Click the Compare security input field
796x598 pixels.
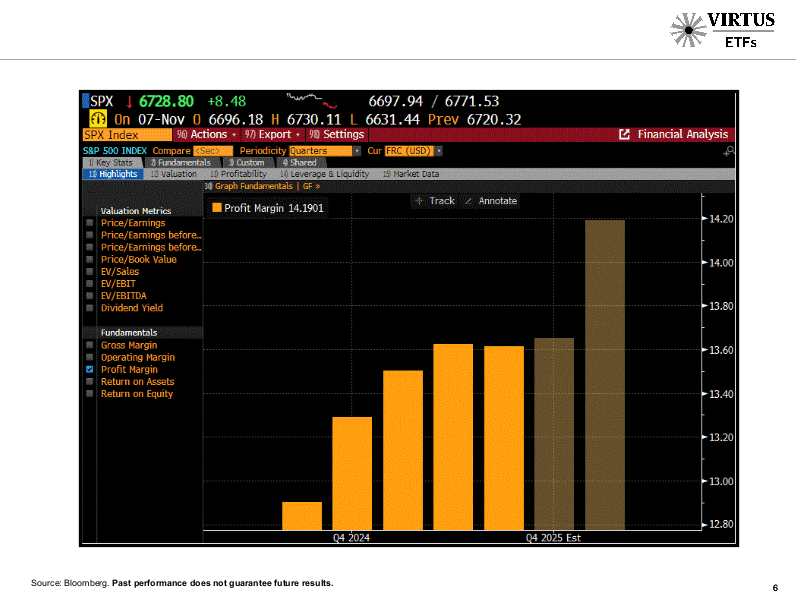[x=212, y=151]
